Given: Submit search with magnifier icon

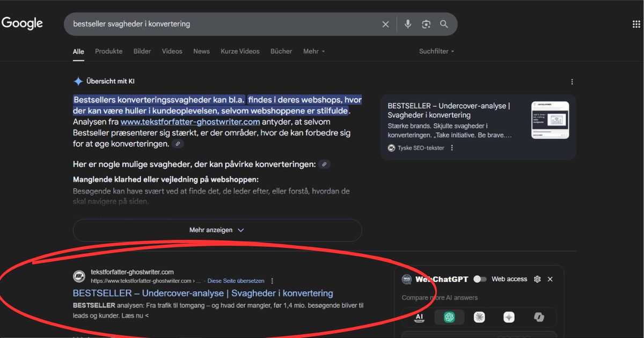Looking at the screenshot, I should tap(444, 24).
